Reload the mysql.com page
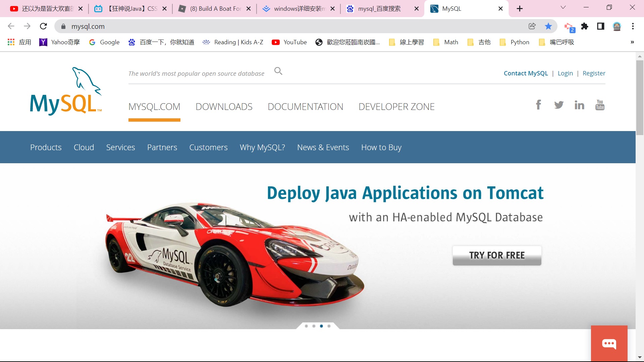Viewport: 644px width, 362px height. pyautogui.click(x=43, y=26)
